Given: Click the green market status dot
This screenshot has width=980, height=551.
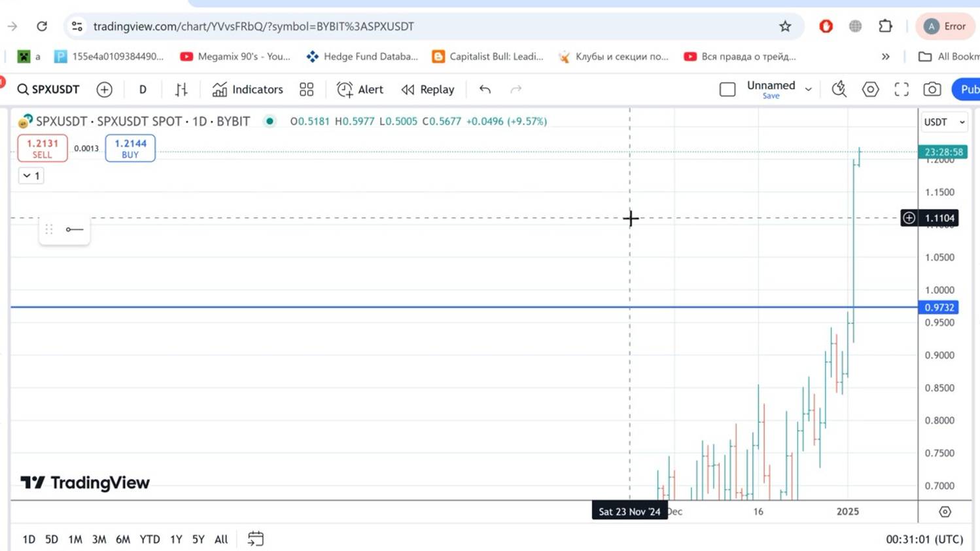Looking at the screenshot, I should tap(270, 121).
